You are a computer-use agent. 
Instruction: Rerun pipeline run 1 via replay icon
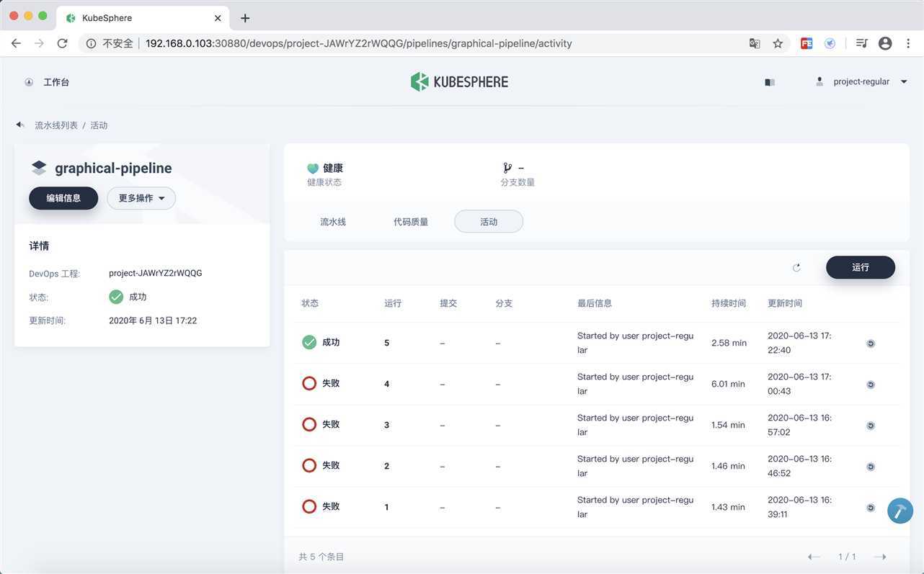point(871,508)
